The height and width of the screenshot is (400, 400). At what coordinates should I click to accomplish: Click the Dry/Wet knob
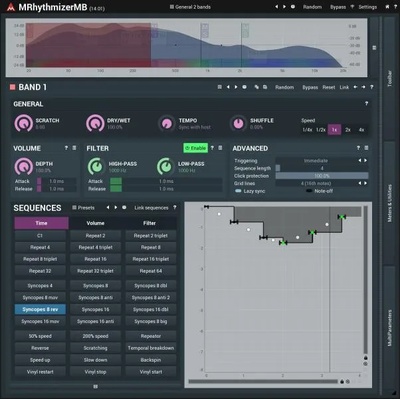95,123
